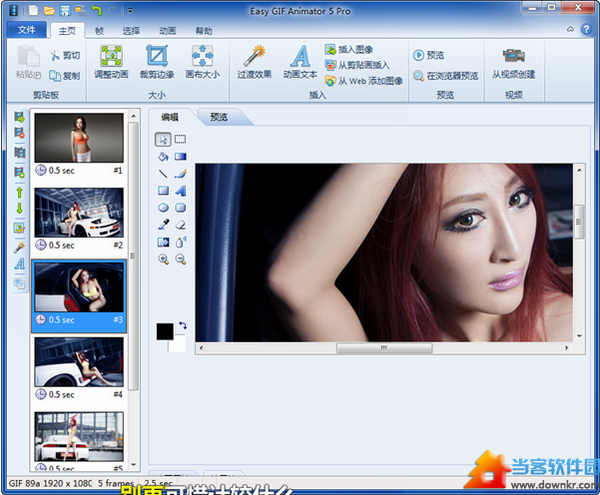The image size is (600, 495).
Task: Select frame #2 thumbnail with white car
Action: point(79,212)
